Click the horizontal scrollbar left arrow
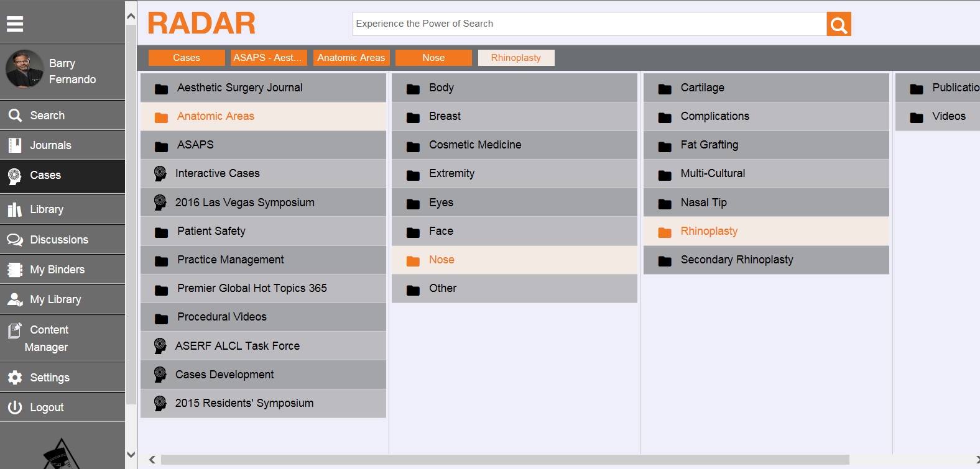The height and width of the screenshot is (469, 980). (152, 460)
